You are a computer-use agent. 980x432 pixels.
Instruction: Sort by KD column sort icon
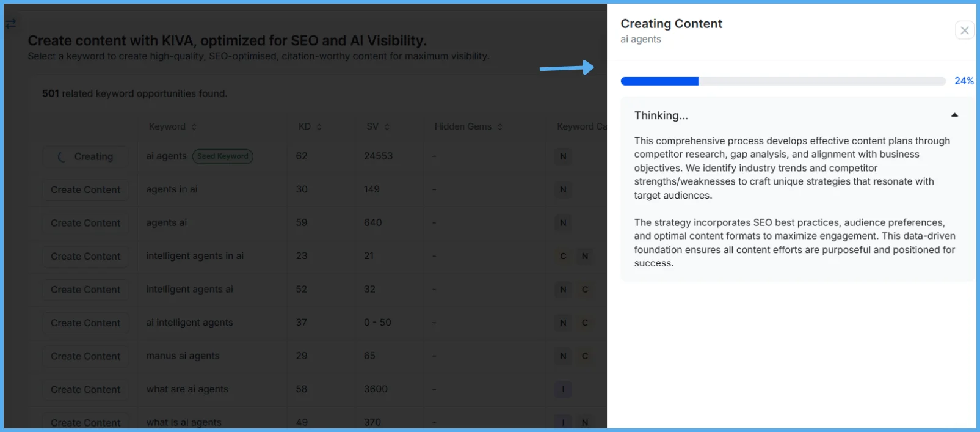pos(319,127)
